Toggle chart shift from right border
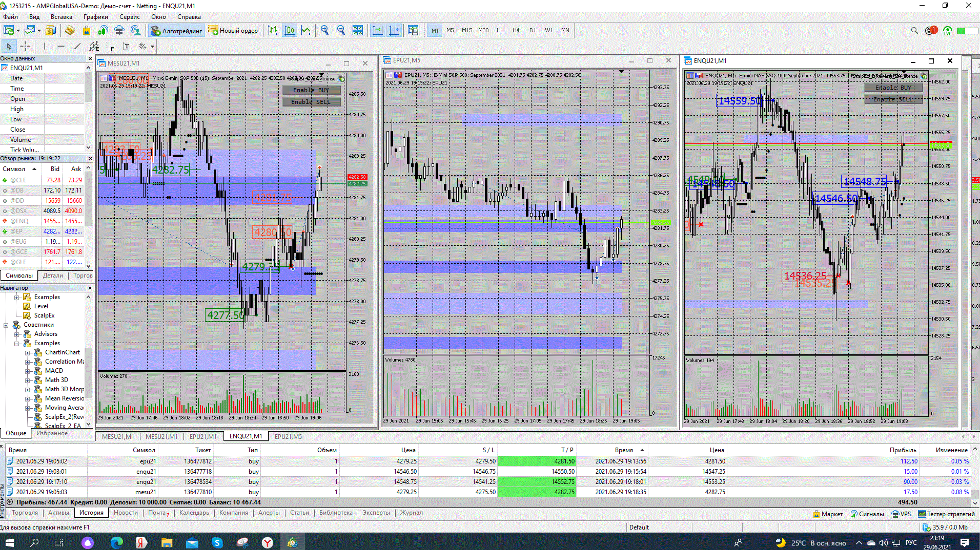 click(x=394, y=31)
